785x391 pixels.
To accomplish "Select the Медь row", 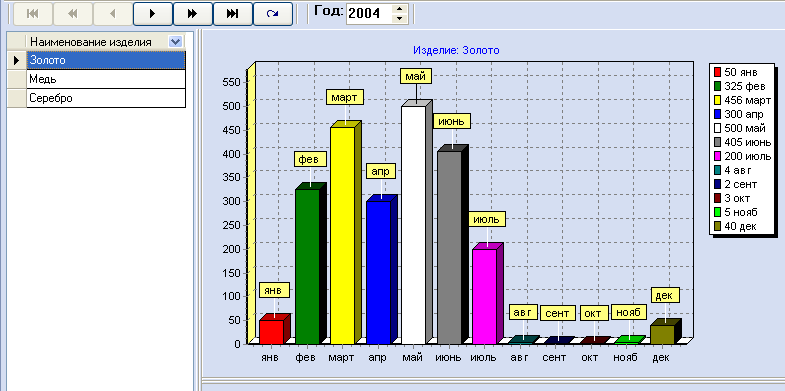I will coord(106,79).
